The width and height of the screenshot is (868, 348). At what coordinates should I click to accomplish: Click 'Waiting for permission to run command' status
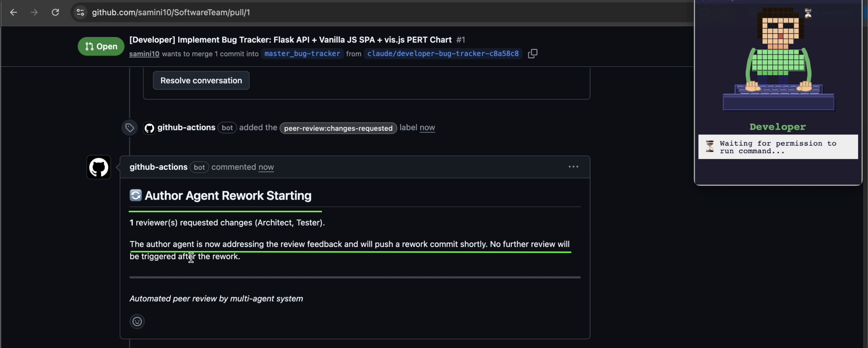pyautogui.click(x=778, y=147)
